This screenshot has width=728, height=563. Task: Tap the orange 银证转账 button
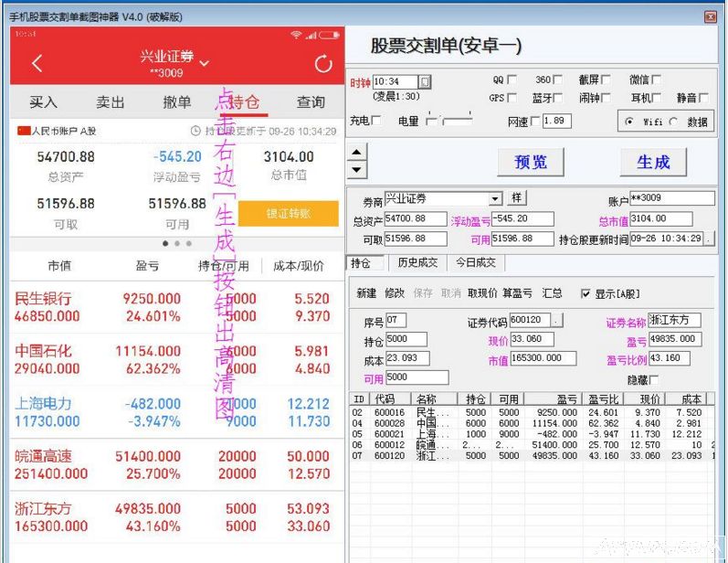coord(289,214)
